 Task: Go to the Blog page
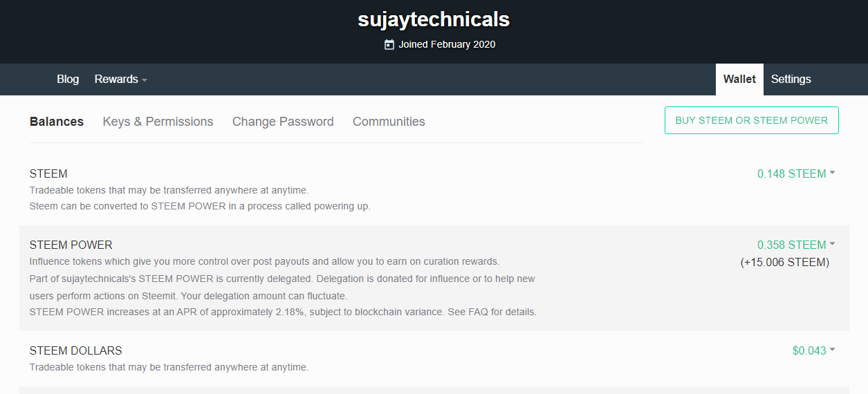pos(68,79)
